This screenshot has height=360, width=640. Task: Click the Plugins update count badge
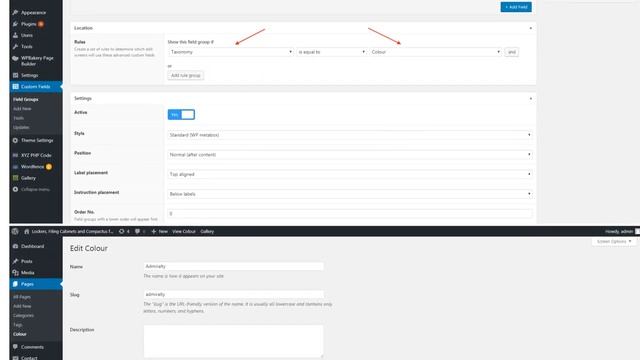[x=41, y=24]
